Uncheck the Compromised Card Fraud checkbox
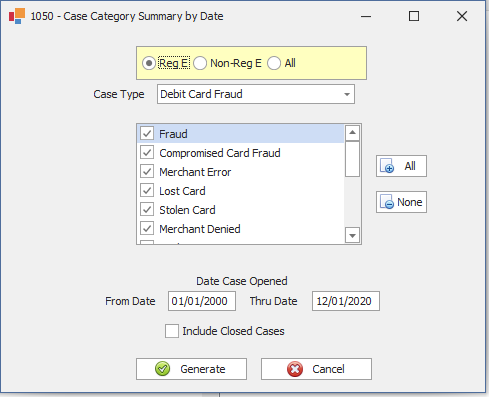 147,152
